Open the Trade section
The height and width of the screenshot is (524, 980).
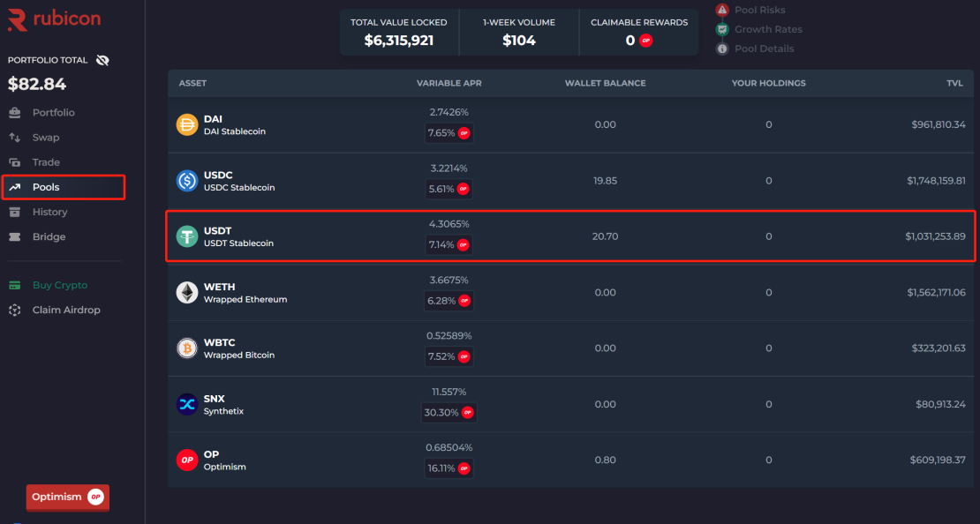click(46, 162)
